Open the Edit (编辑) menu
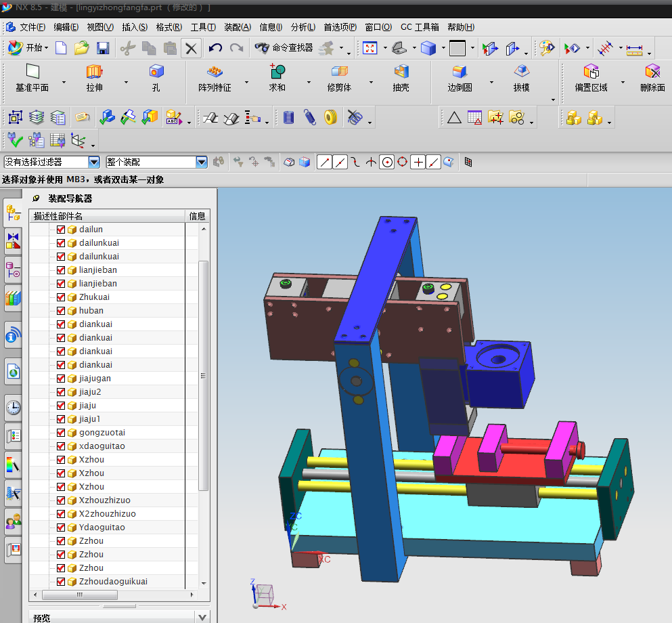672x623 pixels. [66, 28]
